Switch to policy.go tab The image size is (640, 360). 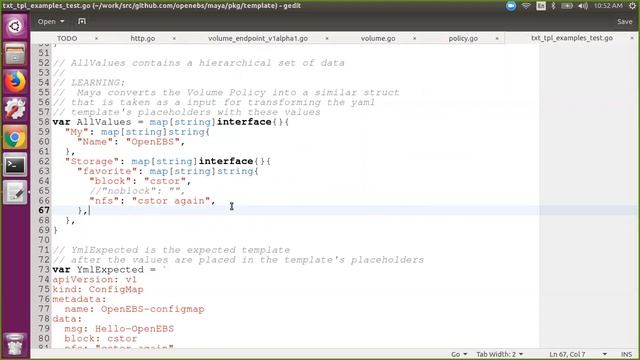[463, 38]
